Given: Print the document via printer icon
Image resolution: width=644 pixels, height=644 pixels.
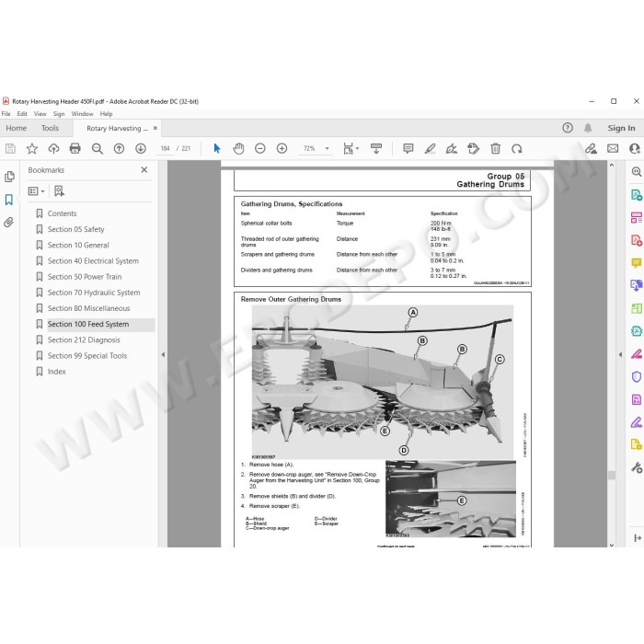Looking at the screenshot, I should (x=75, y=149).
